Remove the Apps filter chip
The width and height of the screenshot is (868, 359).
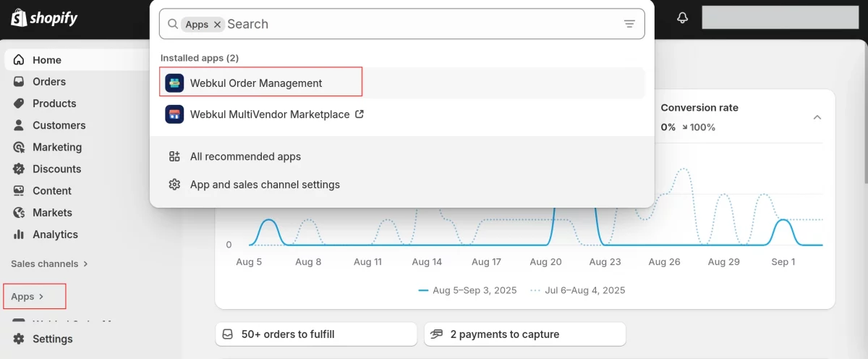(x=217, y=25)
